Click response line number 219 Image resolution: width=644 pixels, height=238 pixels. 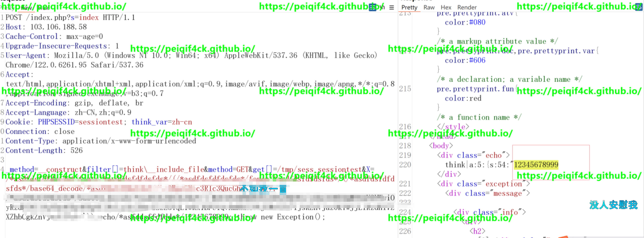[405, 155]
